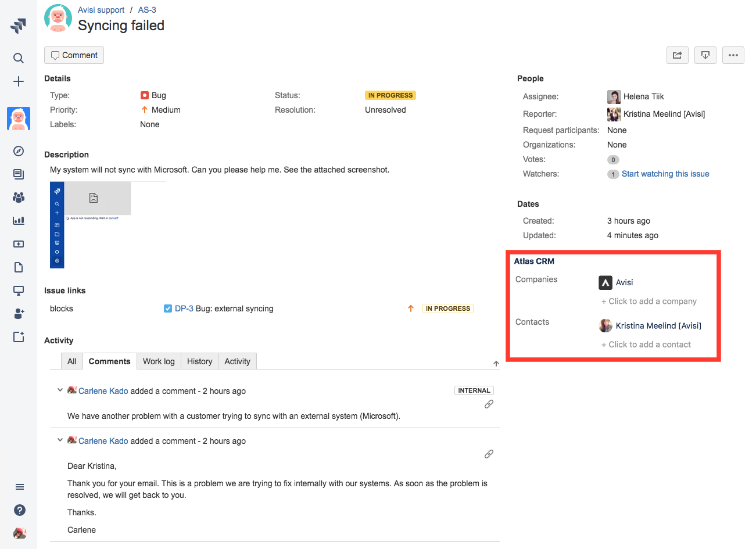Click the monitor icon in the sidebar

tap(19, 290)
